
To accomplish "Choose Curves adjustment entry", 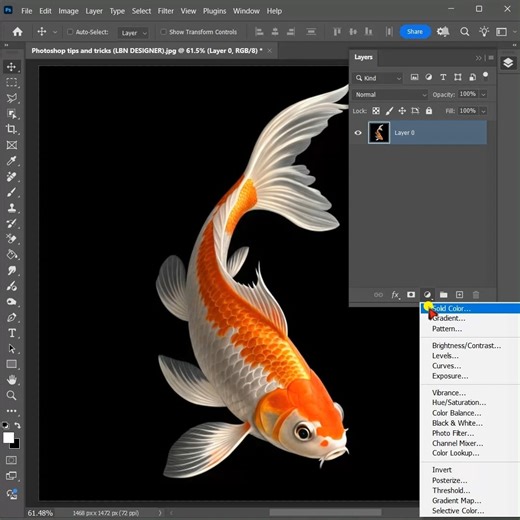I will point(447,366).
